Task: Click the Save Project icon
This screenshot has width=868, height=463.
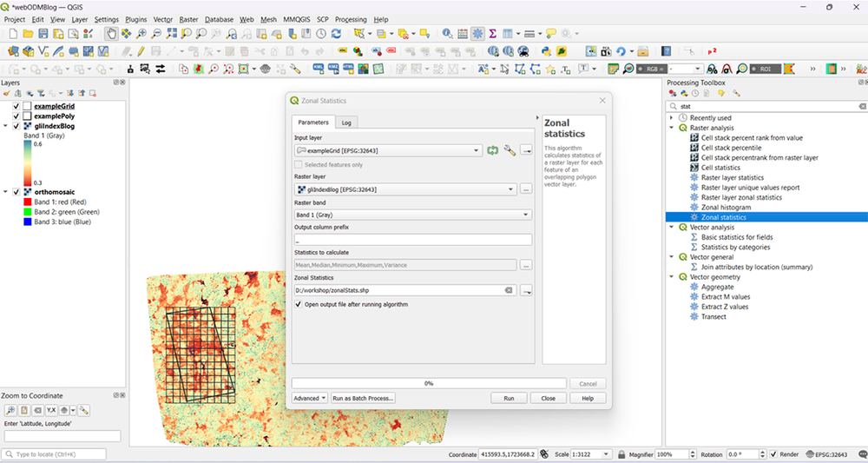Action: click(43, 34)
